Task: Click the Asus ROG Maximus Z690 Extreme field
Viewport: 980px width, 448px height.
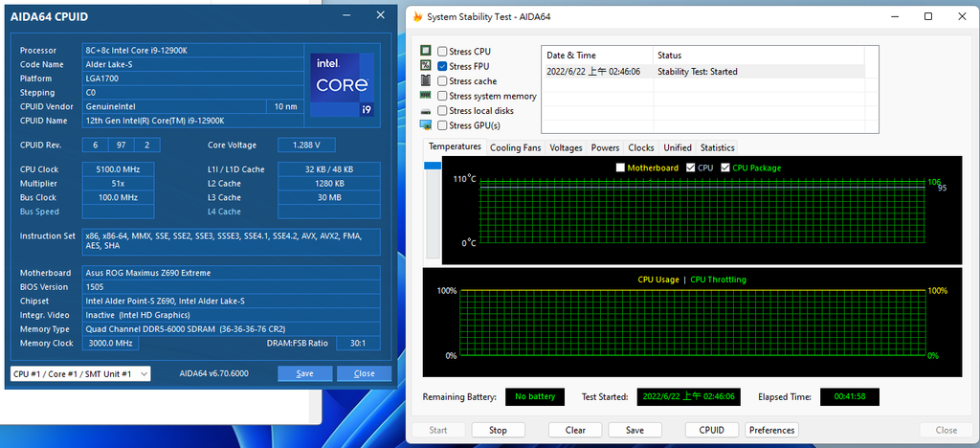Action: pos(232,273)
